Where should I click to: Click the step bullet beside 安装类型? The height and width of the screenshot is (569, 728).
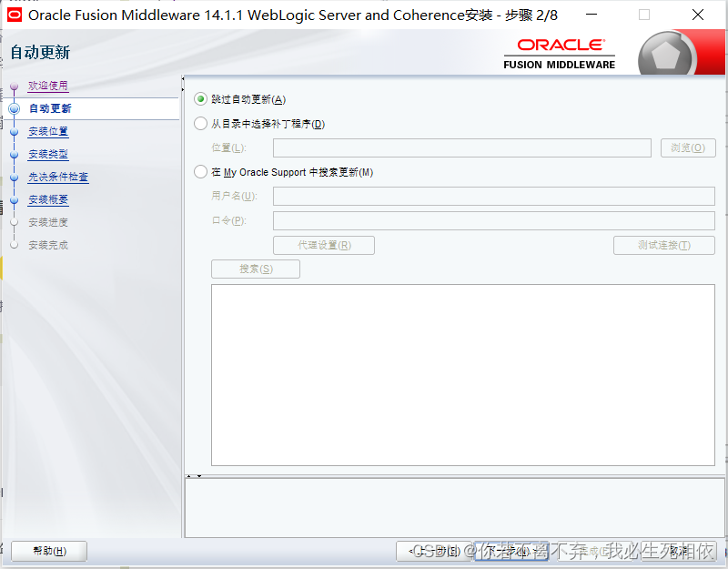(x=14, y=154)
